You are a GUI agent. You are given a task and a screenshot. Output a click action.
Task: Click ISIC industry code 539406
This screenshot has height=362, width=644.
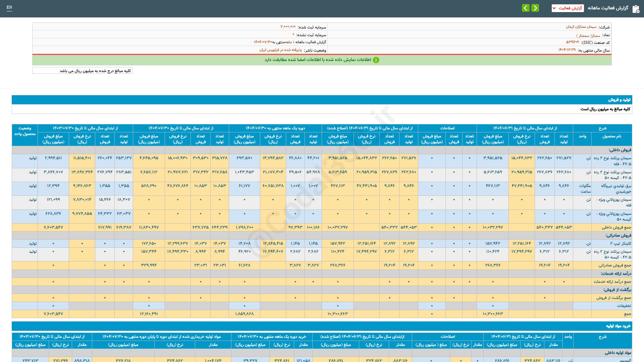point(573,42)
